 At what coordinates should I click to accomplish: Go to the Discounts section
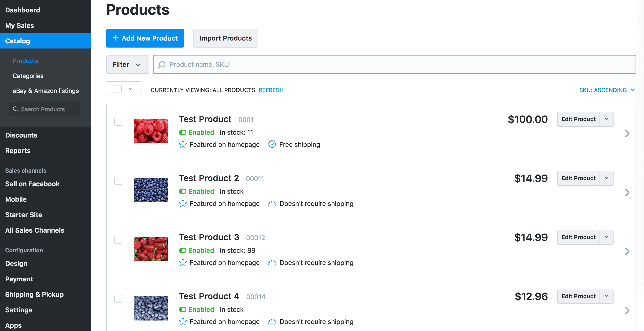(x=21, y=135)
